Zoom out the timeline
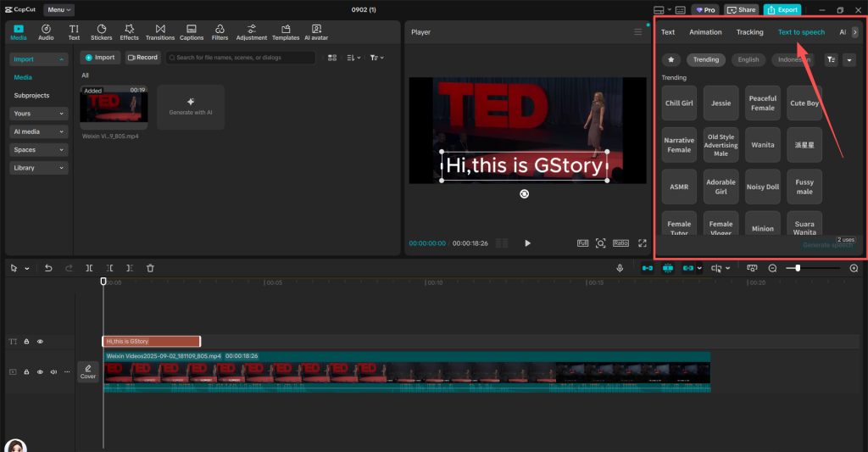The height and width of the screenshot is (452, 868). click(773, 268)
